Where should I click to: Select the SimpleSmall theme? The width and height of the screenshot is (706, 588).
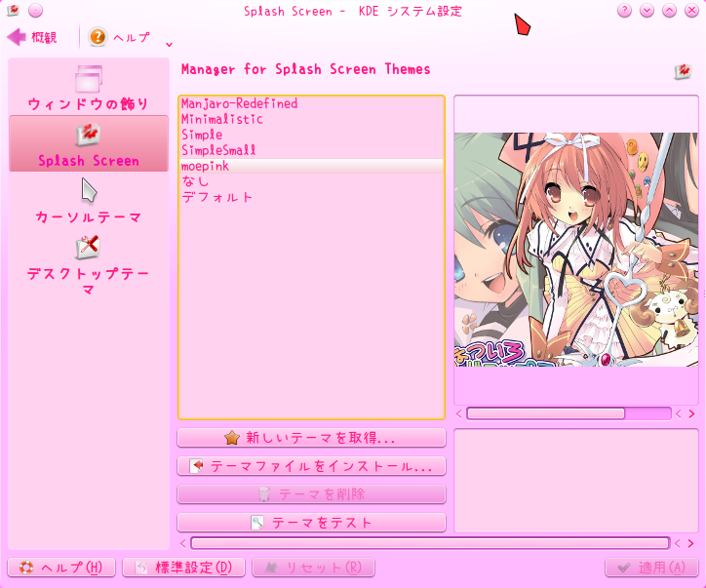pyautogui.click(x=311, y=150)
